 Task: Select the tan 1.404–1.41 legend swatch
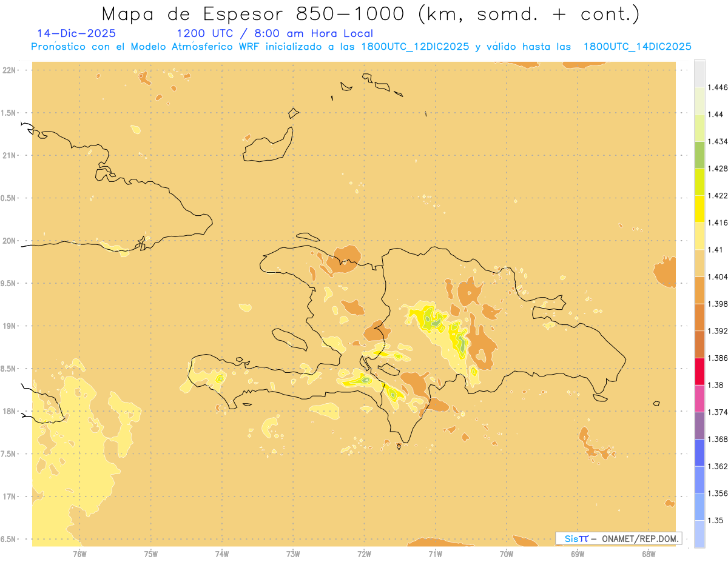click(x=699, y=263)
